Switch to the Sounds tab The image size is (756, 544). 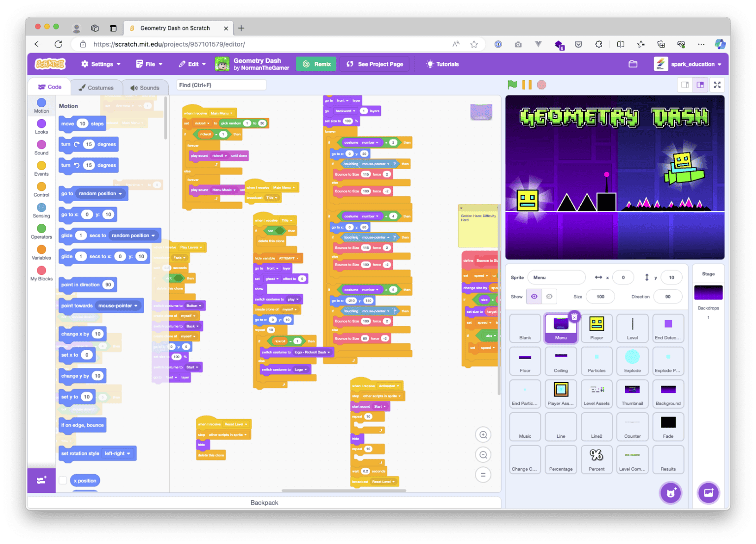coord(145,88)
